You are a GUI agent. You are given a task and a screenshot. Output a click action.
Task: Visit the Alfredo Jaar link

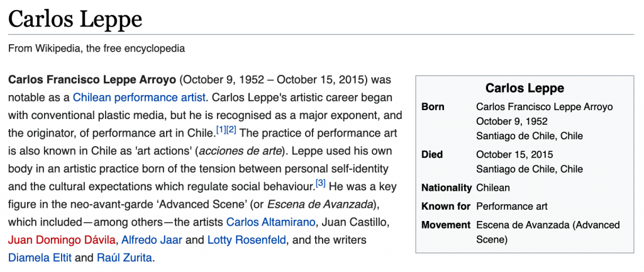click(152, 240)
